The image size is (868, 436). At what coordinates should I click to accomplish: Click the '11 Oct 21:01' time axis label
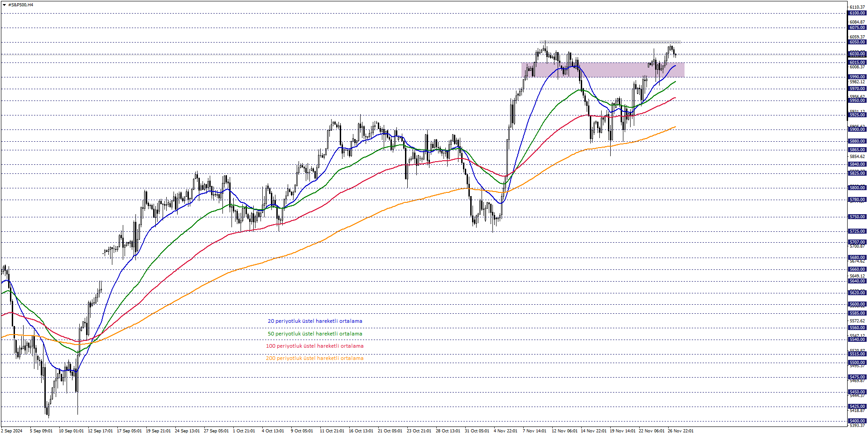click(332, 431)
